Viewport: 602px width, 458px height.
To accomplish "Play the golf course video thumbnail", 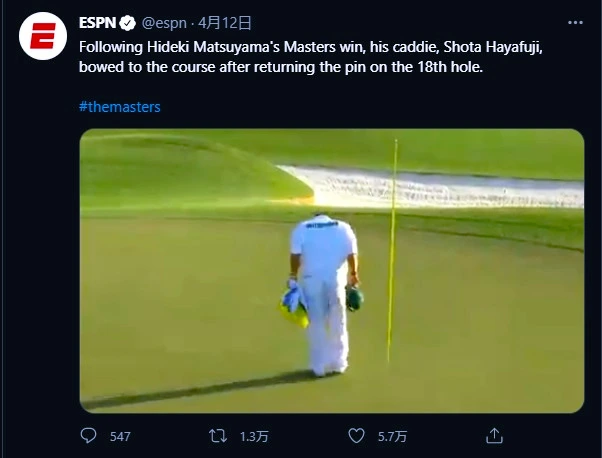I will click(331, 270).
